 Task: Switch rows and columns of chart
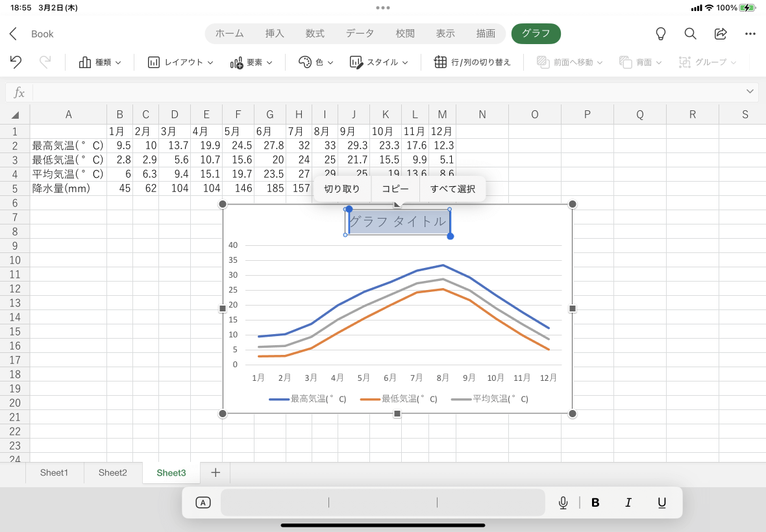(x=473, y=62)
